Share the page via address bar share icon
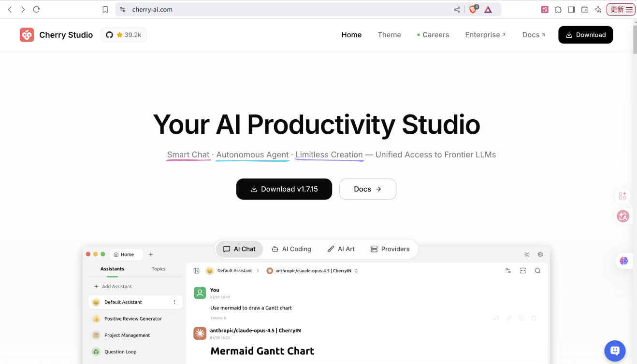The height and width of the screenshot is (364, 637). coord(457,9)
